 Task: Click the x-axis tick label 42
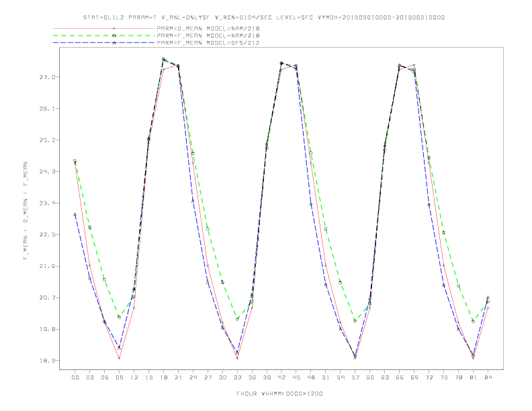pyautogui.click(x=281, y=377)
